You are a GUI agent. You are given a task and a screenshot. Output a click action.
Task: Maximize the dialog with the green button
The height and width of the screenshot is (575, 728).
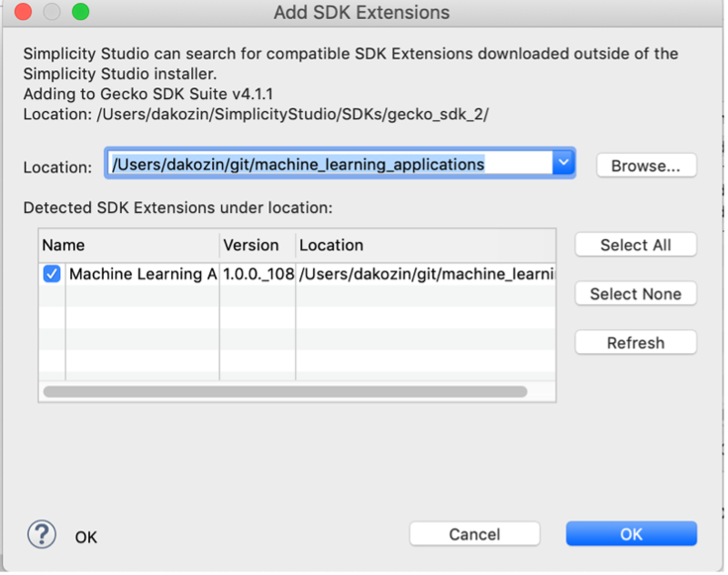[x=81, y=13]
